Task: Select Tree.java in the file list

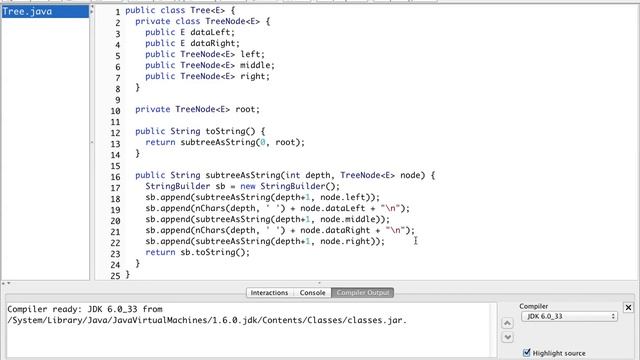Action: (45, 11)
